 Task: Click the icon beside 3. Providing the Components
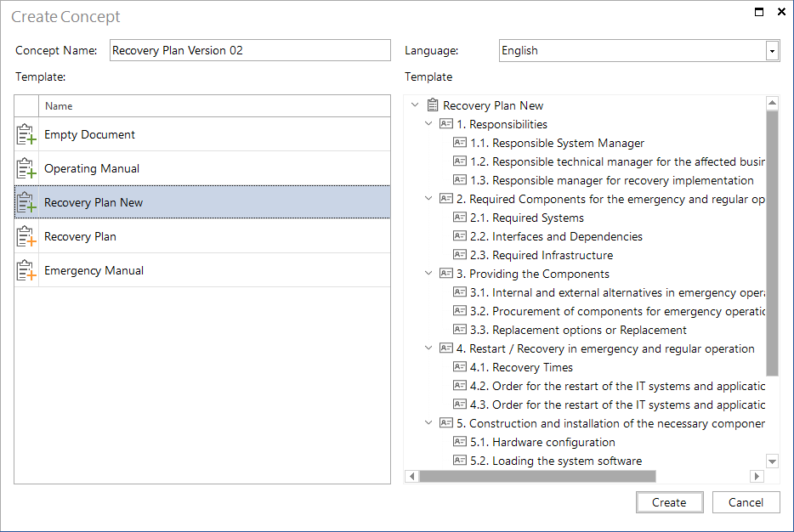tap(446, 274)
